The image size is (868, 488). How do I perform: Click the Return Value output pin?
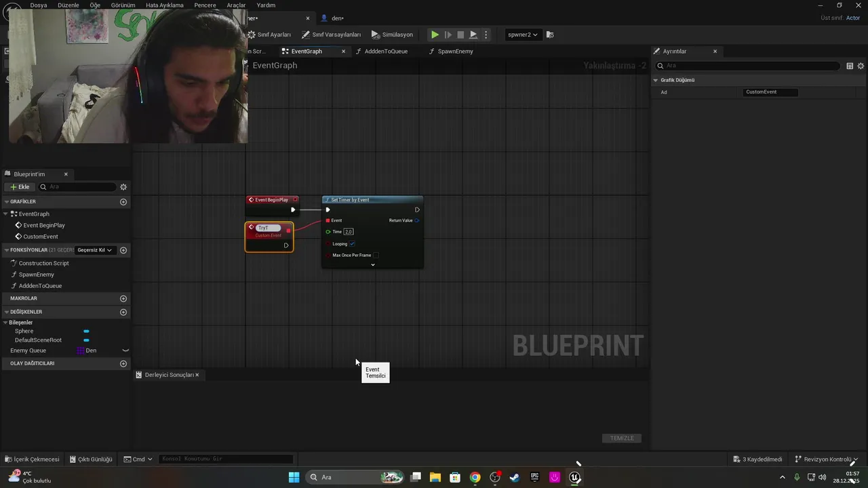pyautogui.click(x=416, y=220)
